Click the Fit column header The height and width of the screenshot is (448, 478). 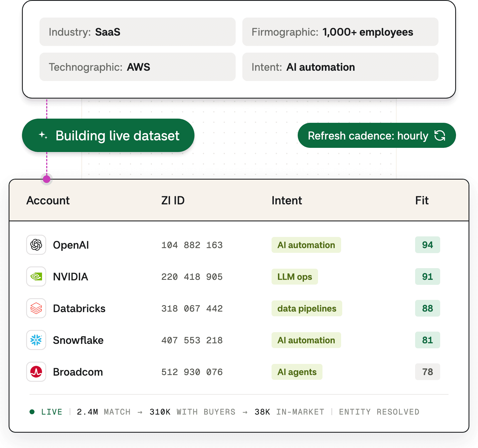pyautogui.click(x=422, y=200)
